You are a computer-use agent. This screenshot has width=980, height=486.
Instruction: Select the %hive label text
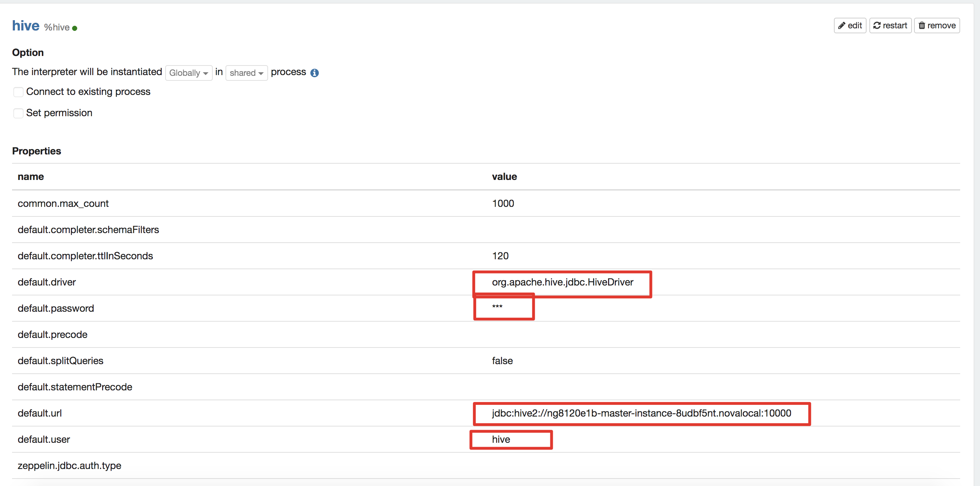point(57,27)
